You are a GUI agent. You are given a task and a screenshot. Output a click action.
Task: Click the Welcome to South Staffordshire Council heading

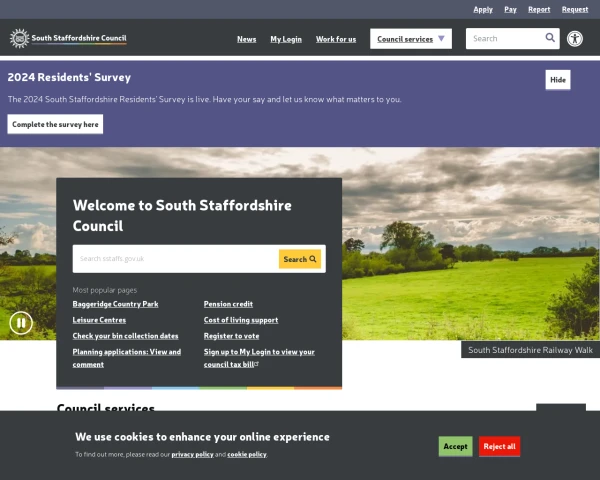pos(182,216)
